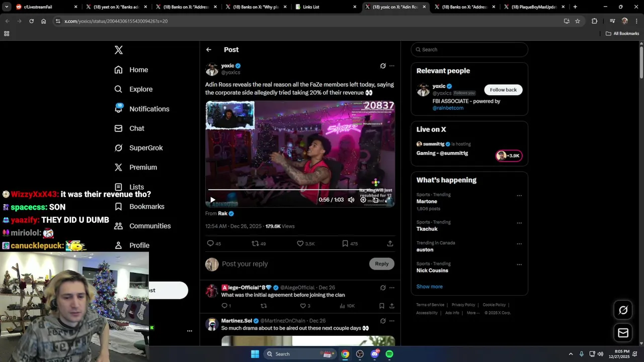View analytics of Alege-Official's comment (10K)
The height and width of the screenshot is (362, 644).
pyautogui.click(x=347, y=306)
